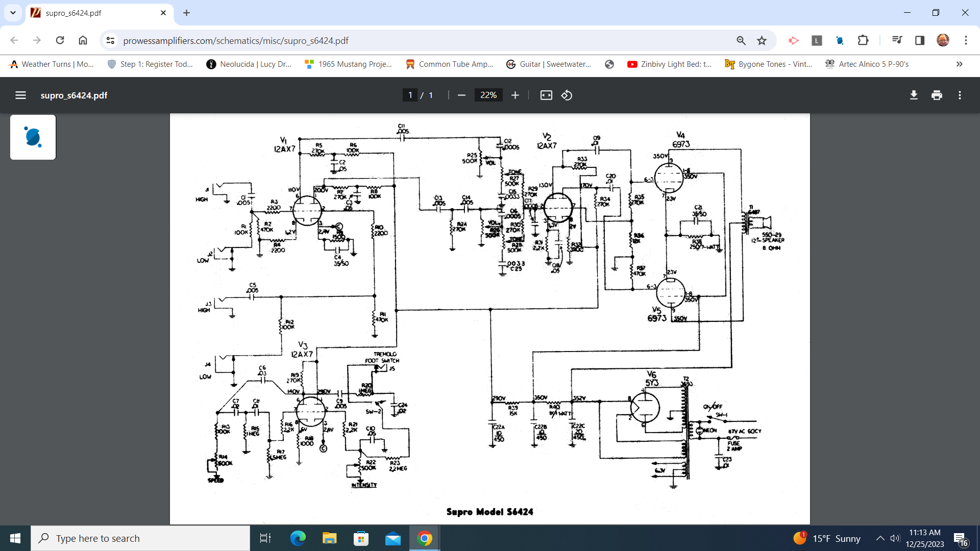Switch to Chrome on the taskbar
Viewport: 980px width, 551px height.
[x=425, y=538]
